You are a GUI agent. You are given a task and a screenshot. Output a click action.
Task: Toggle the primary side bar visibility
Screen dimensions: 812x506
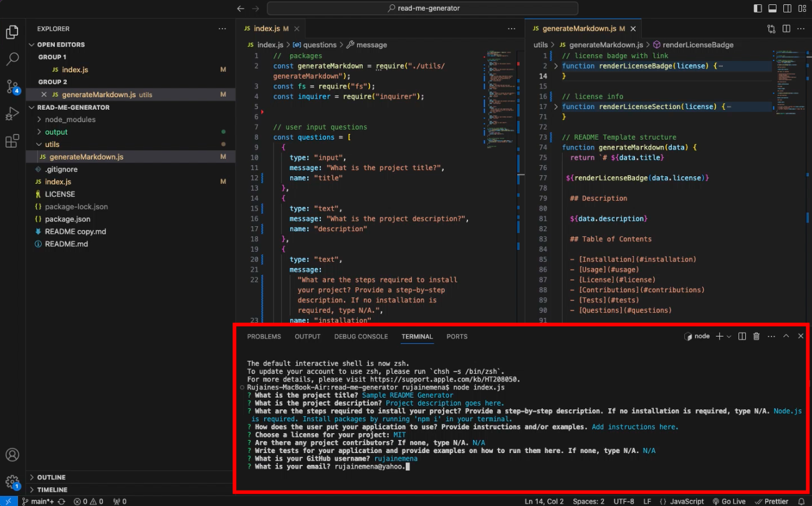(x=758, y=9)
